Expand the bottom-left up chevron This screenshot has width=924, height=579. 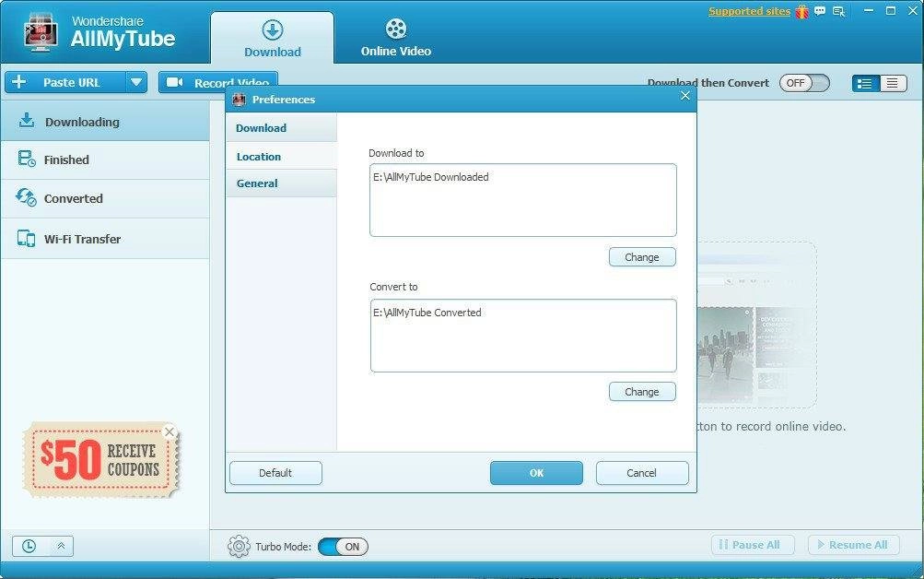[61, 546]
